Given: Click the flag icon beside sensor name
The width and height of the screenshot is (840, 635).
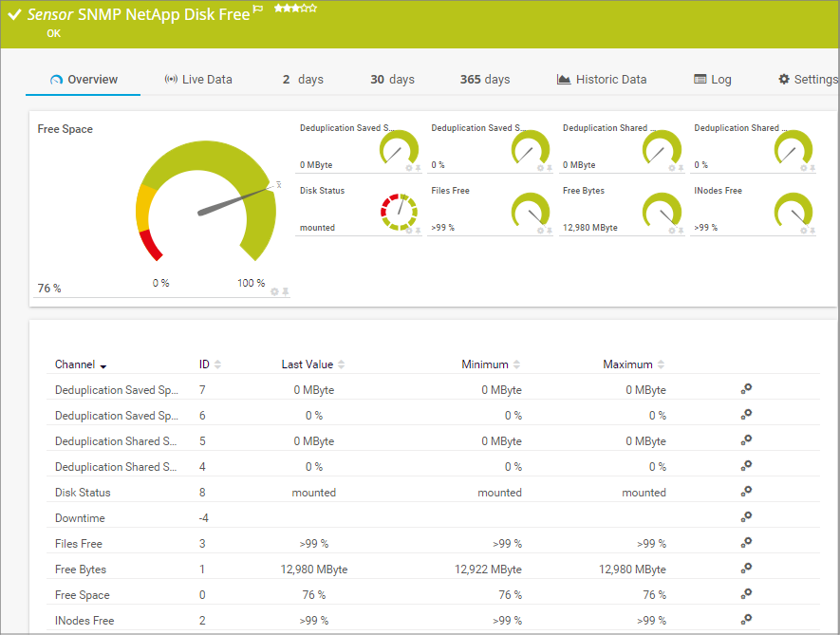Looking at the screenshot, I should (x=258, y=12).
